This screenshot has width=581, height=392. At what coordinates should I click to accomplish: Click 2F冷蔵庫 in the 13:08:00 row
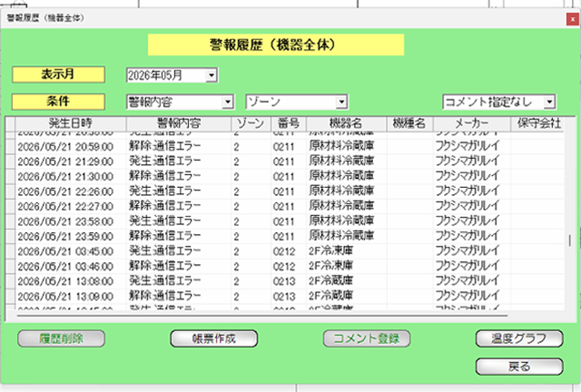(330, 281)
